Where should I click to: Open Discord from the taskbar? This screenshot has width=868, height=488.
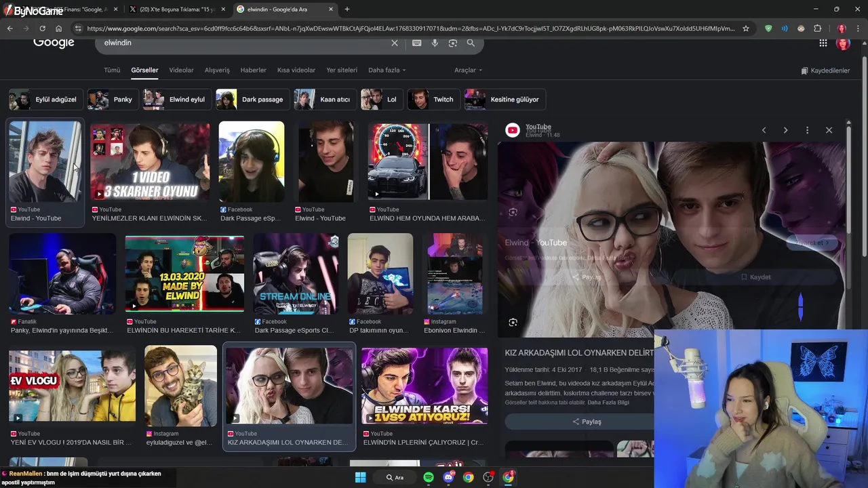[x=448, y=477]
